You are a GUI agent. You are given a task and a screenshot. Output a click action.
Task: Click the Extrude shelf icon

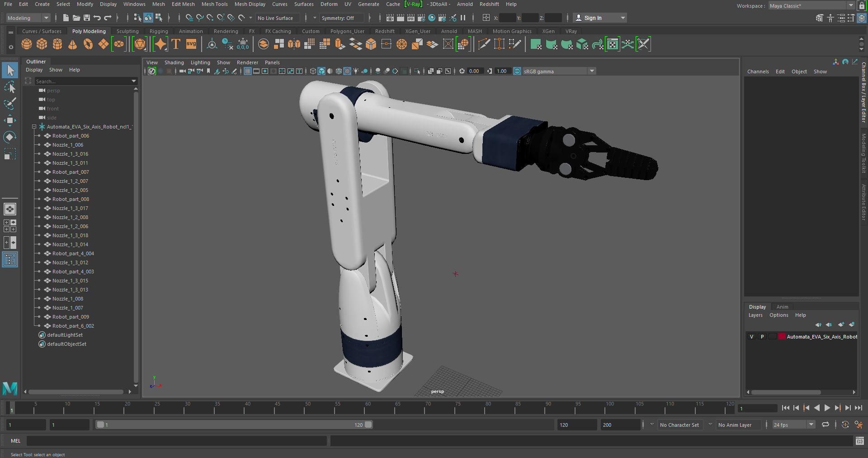tap(340, 44)
